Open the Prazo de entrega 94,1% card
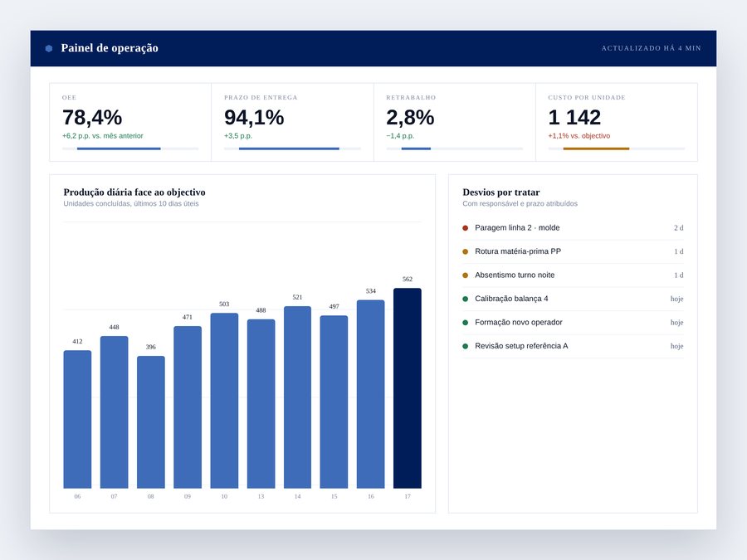This screenshot has height=560, width=747. click(x=292, y=123)
